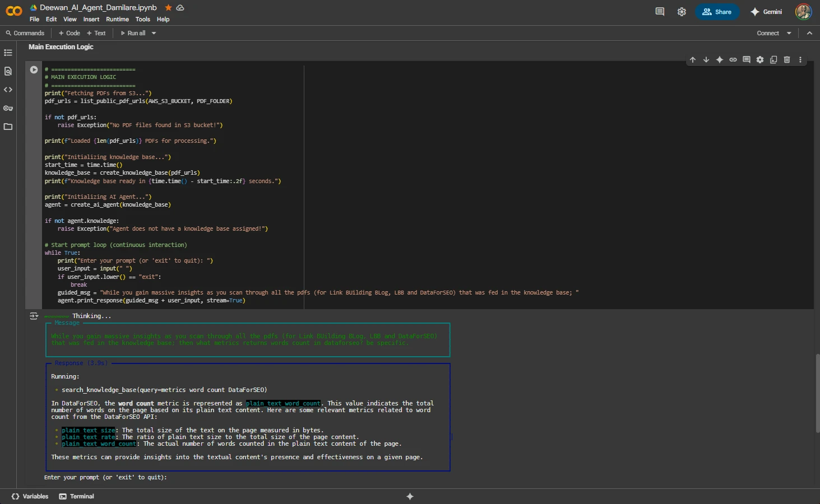The width and height of the screenshot is (820, 504).
Task: Open the Gemini assistant
Action: (x=766, y=12)
